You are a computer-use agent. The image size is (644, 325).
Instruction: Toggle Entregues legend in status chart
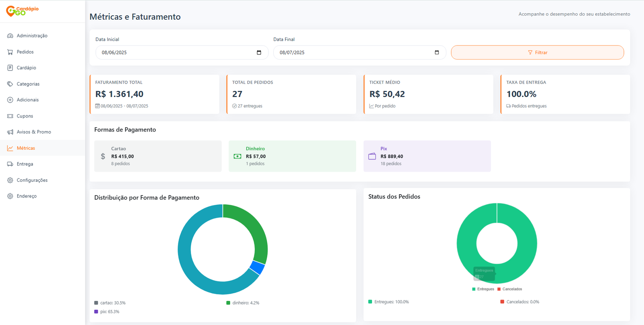pyautogui.click(x=483, y=289)
